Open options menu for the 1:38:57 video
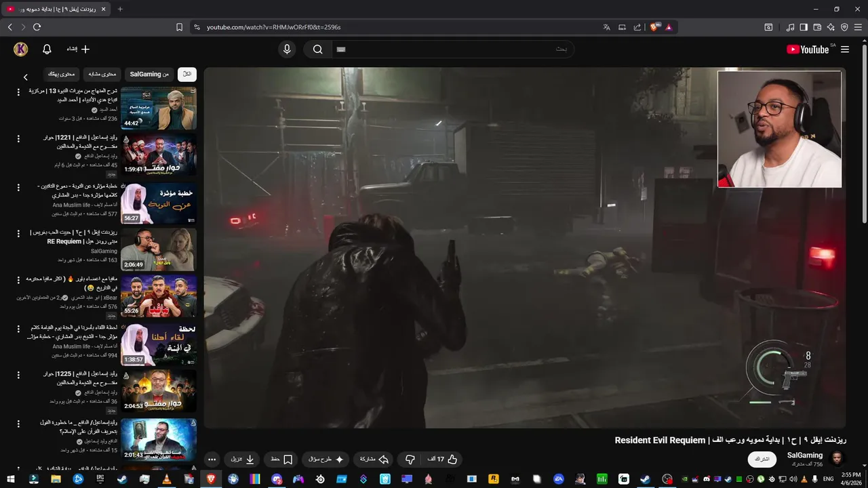 point(19,327)
